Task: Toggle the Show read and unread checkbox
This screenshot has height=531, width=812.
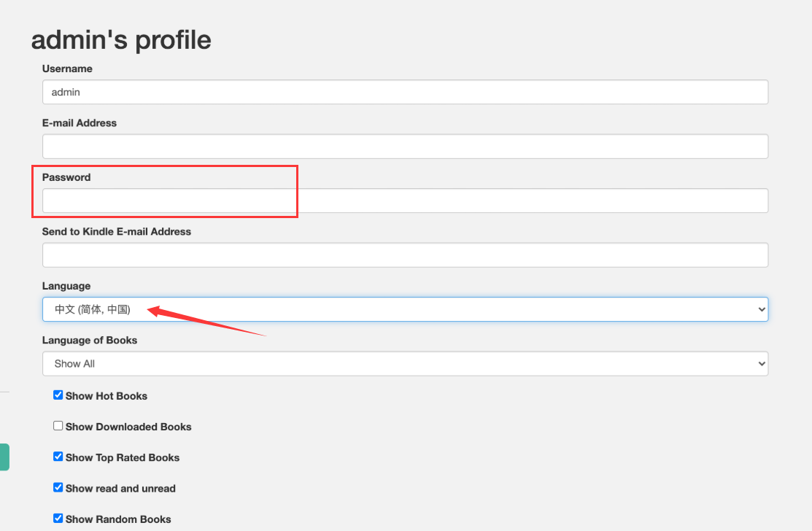Action: click(x=58, y=487)
